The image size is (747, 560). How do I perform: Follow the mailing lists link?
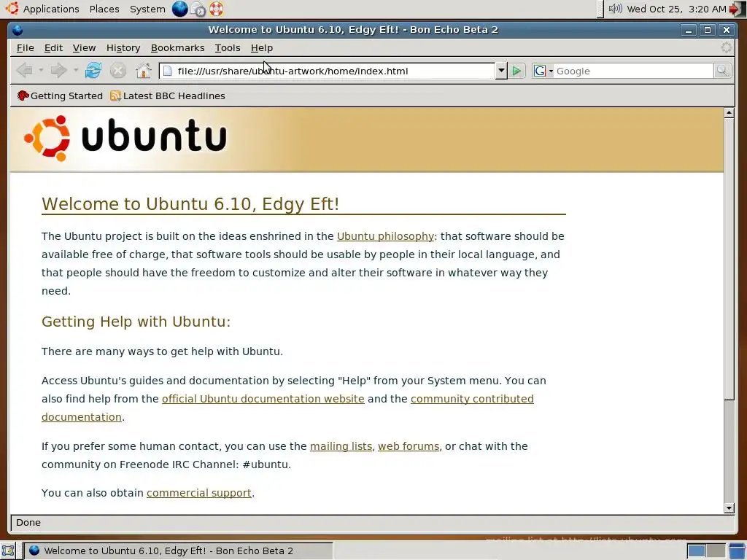[341, 446]
